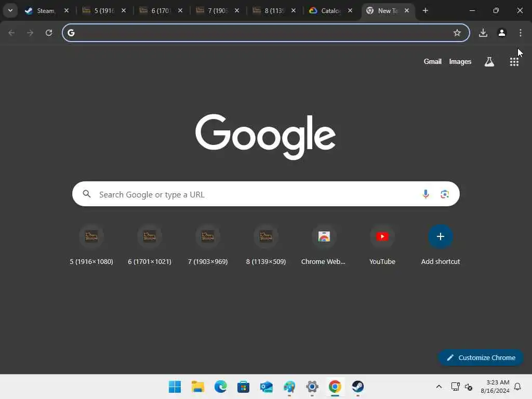The height and width of the screenshot is (399, 532).
Task: Open the Chrome profile icon
Action: 502,33
